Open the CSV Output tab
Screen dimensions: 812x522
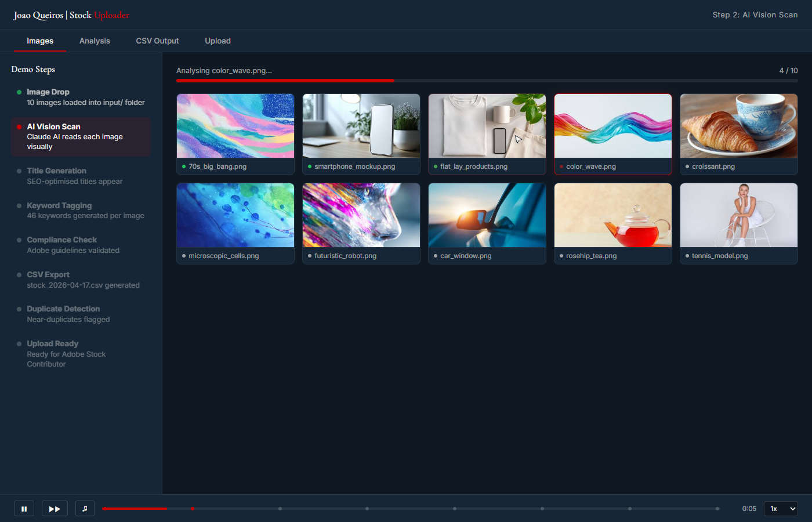tap(157, 41)
